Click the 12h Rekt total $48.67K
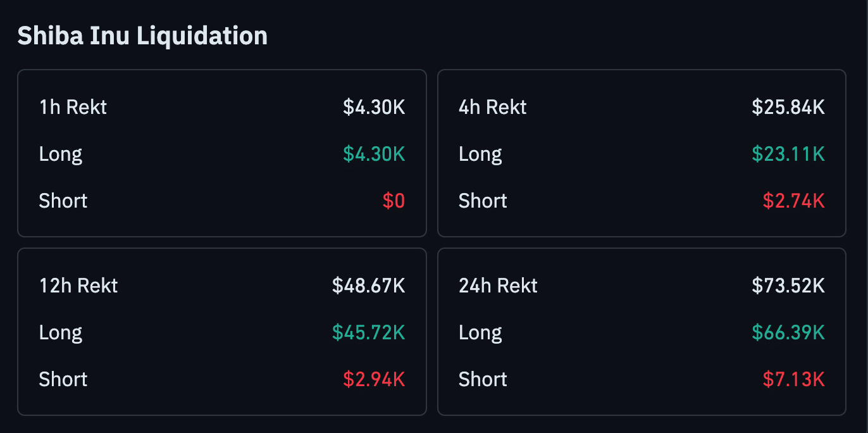Viewport: 868px width, 433px height. tap(368, 286)
